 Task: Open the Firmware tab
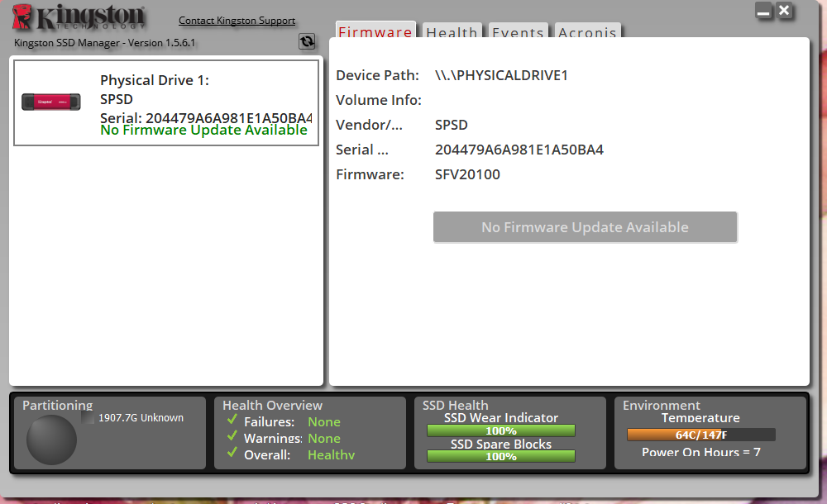[375, 32]
